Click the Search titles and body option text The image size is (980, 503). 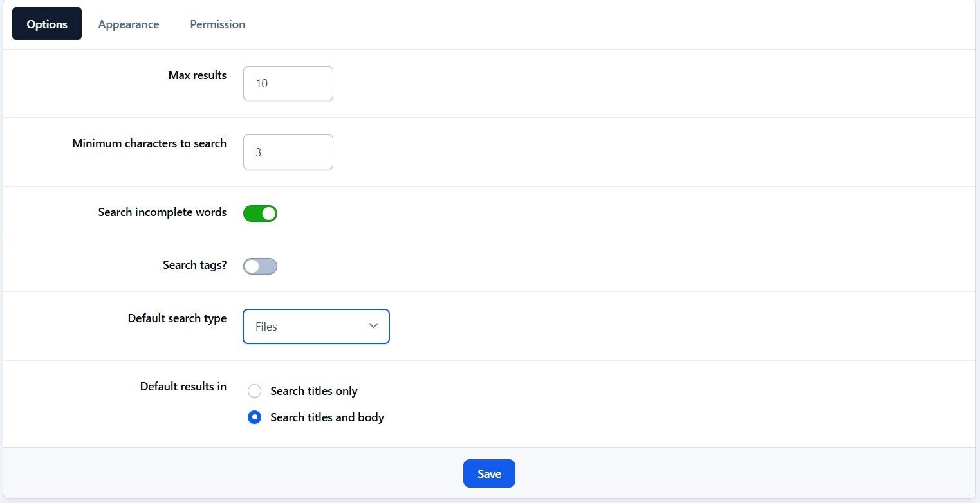pyautogui.click(x=327, y=417)
